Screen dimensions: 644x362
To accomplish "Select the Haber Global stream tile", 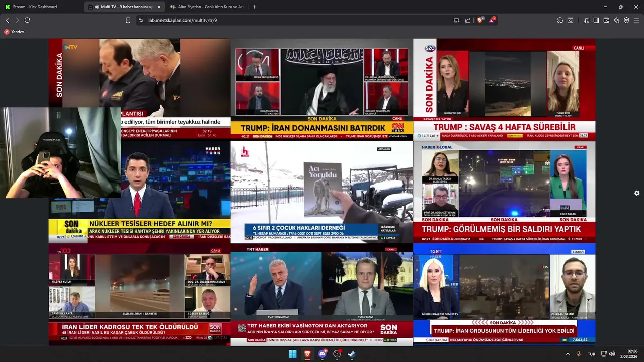I will [x=504, y=192].
